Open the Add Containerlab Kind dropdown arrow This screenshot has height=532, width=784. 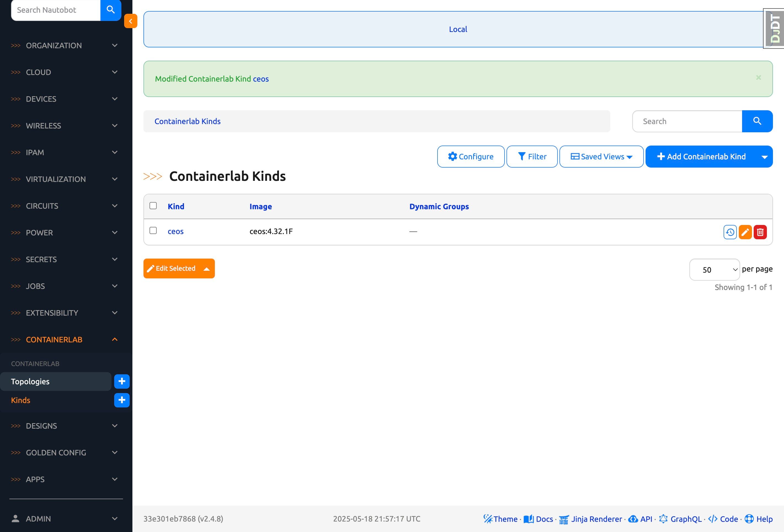tap(764, 157)
